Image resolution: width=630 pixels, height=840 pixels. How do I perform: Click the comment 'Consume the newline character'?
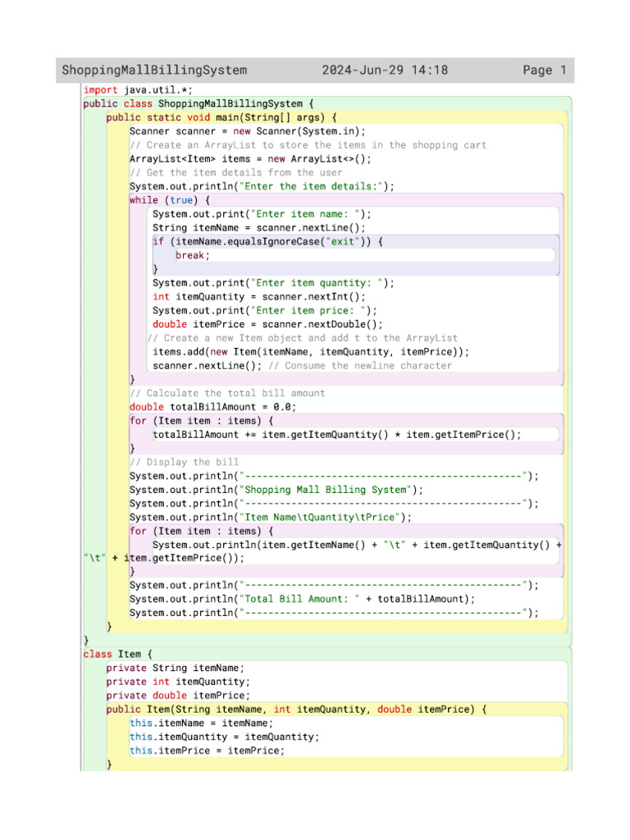(x=360, y=366)
